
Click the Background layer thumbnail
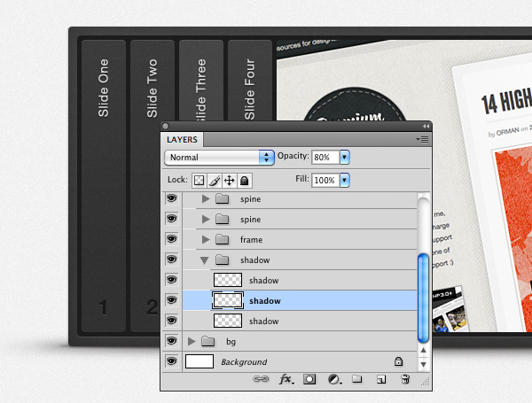(199, 361)
